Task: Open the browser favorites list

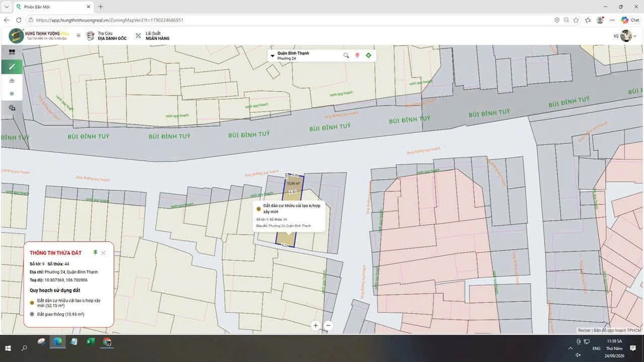Action: pos(589,20)
